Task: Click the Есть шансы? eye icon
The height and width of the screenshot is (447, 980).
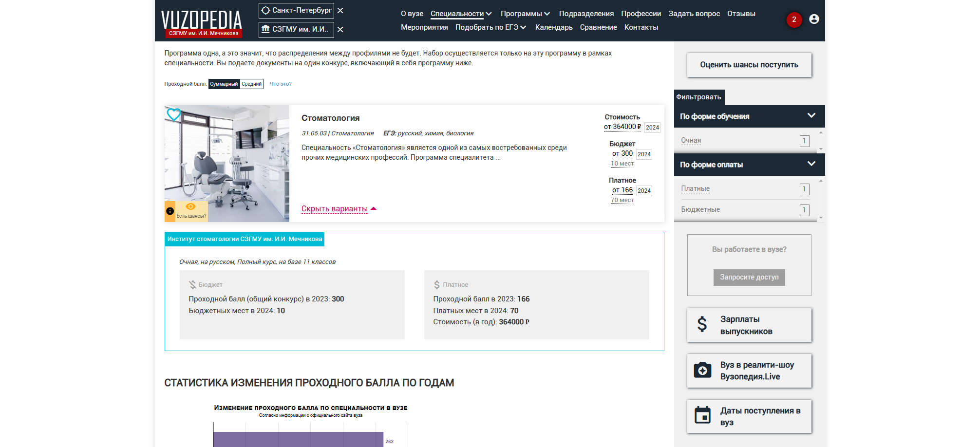Action: pyautogui.click(x=191, y=207)
